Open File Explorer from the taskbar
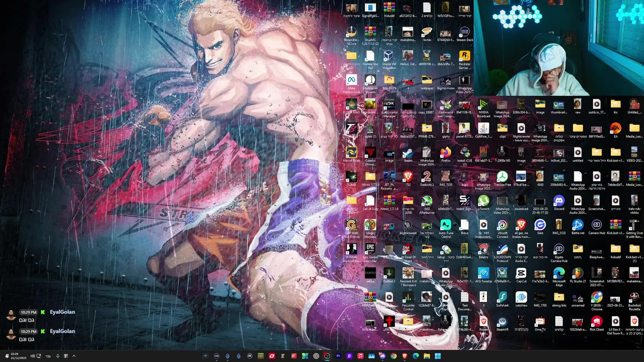Image resolution: width=644 pixels, height=362 pixels. pos(427,356)
